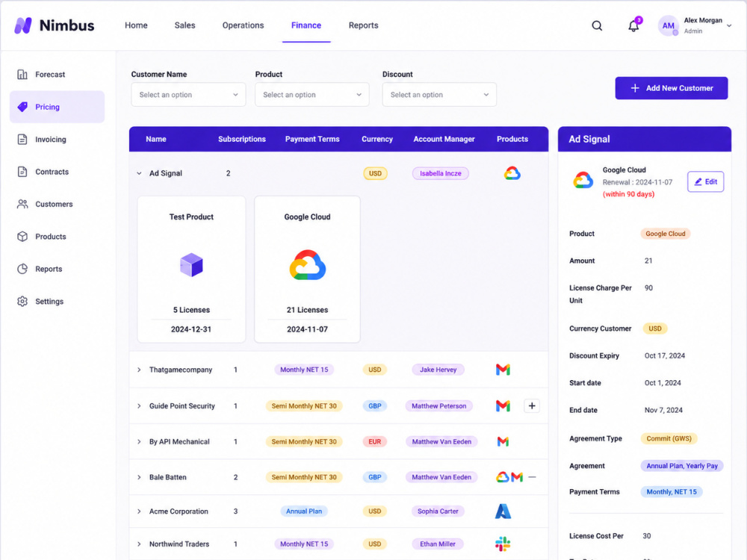This screenshot has width=747, height=560.
Task: Click the Nimbus logo icon
Action: (23, 25)
